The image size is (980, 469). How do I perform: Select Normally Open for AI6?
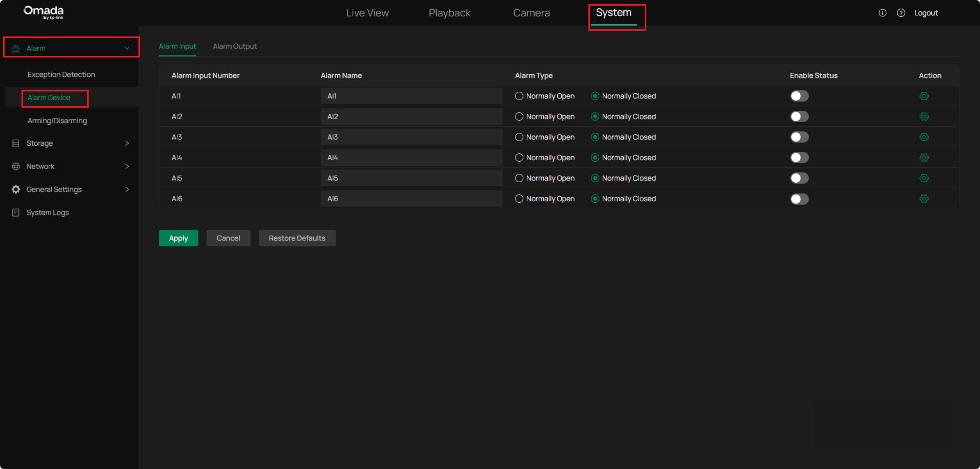pyautogui.click(x=519, y=199)
